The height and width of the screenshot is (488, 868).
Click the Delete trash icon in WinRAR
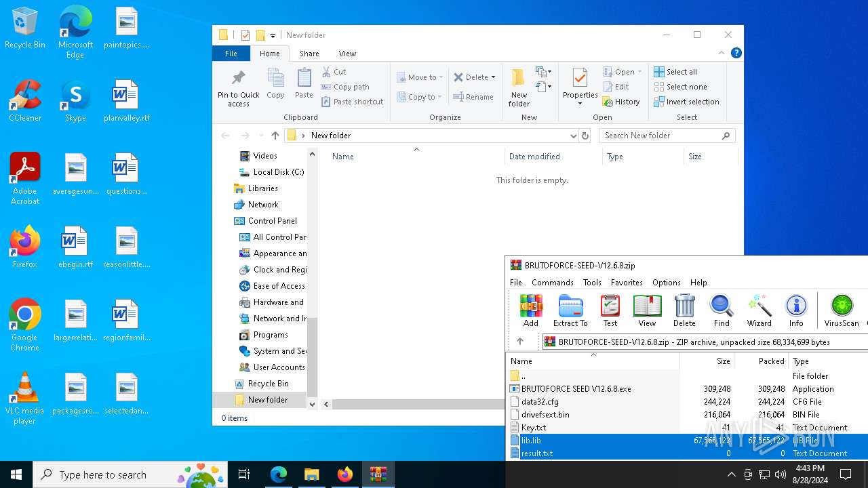click(x=684, y=311)
